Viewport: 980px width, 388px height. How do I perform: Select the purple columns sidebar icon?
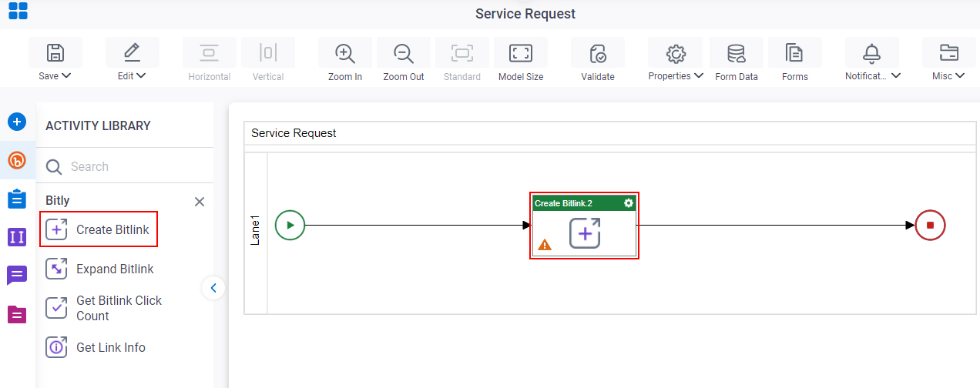17,237
